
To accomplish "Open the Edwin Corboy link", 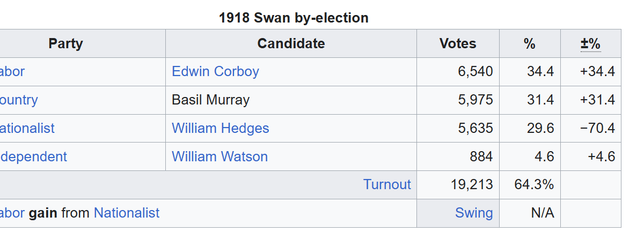I will click(215, 72).
